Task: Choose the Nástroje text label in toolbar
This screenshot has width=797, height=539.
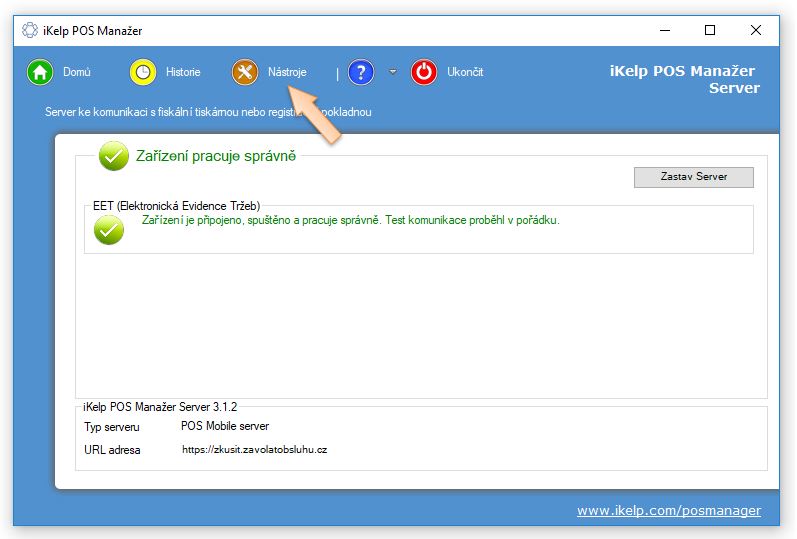Action: [x=287, y=72]
